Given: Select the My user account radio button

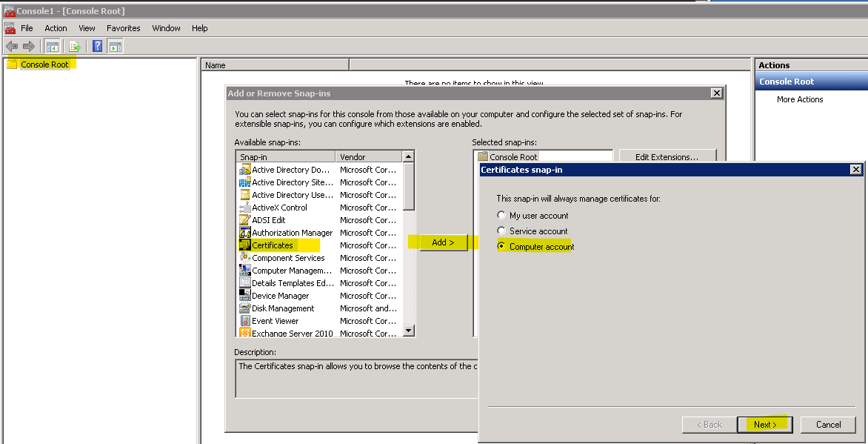Looking at the screenshot, I should click(x=501, y=216).
